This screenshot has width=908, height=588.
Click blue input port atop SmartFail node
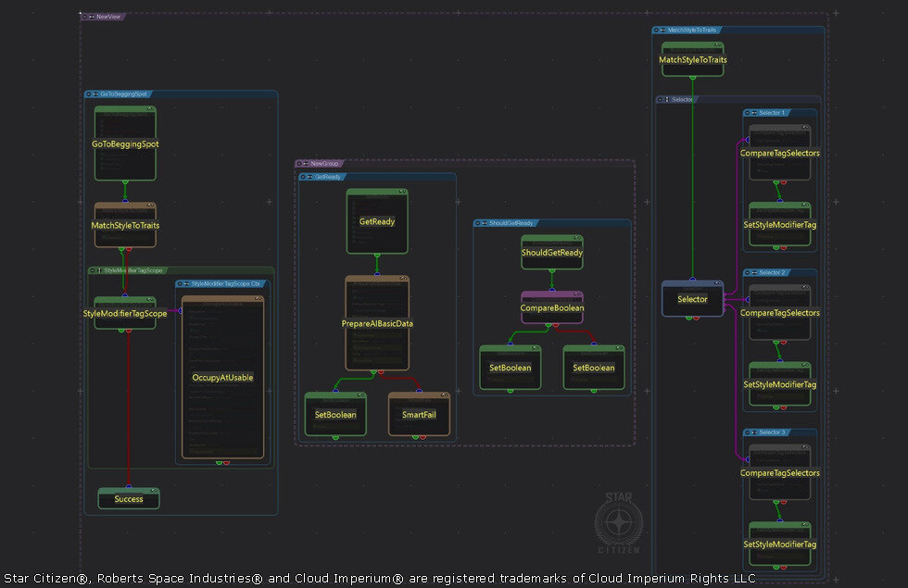(419, 391)
